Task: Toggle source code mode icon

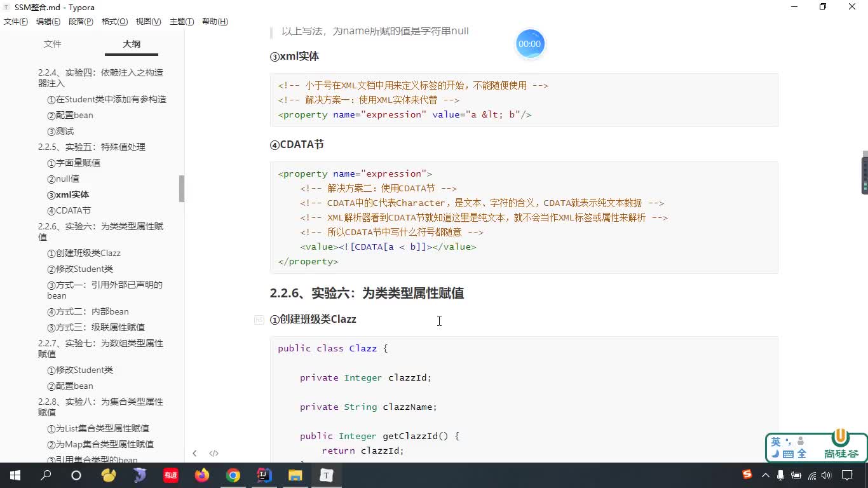Action: pyautogui.click(x=214, y=453)
